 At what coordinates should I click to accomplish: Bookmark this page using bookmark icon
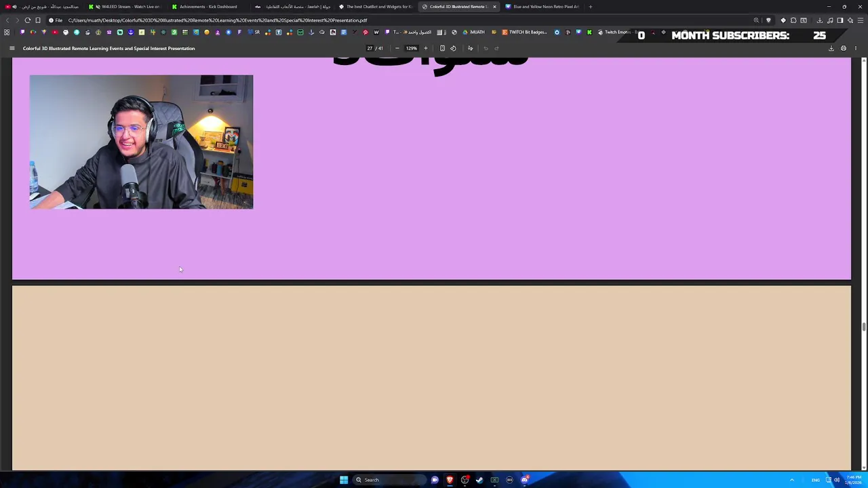(x=38, y=20)
